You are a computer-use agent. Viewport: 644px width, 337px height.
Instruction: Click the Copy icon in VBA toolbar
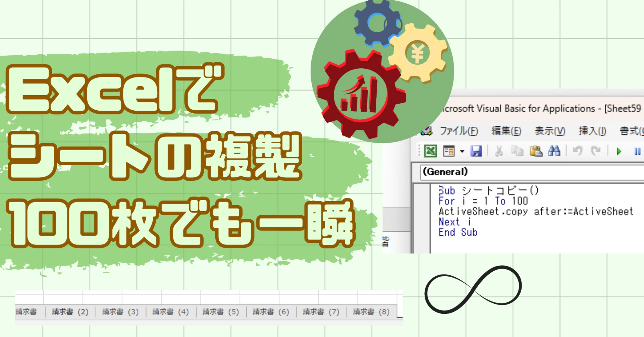tap(517, 151)
